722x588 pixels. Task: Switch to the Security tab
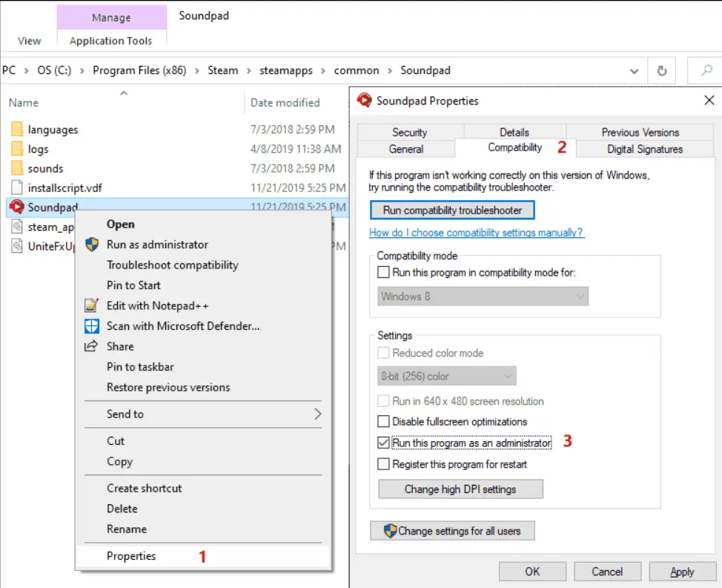[410, 132]
